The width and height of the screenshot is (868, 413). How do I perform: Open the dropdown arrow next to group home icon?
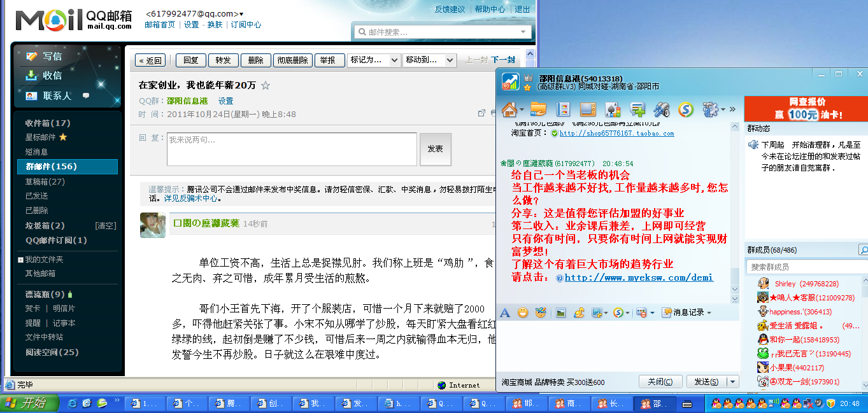[522, 110]
